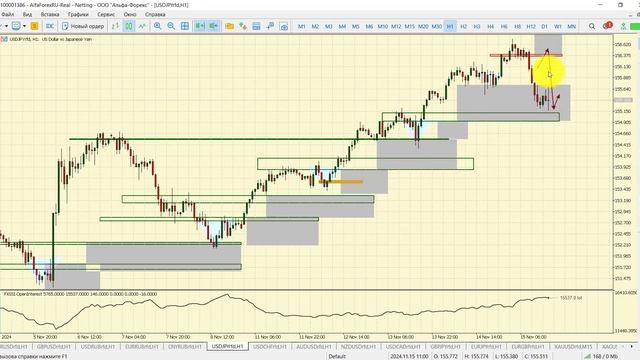Viewport: 640px width, 360px height.
Task: Click the USDJPY chart title label
Action: tap(51, 39)
